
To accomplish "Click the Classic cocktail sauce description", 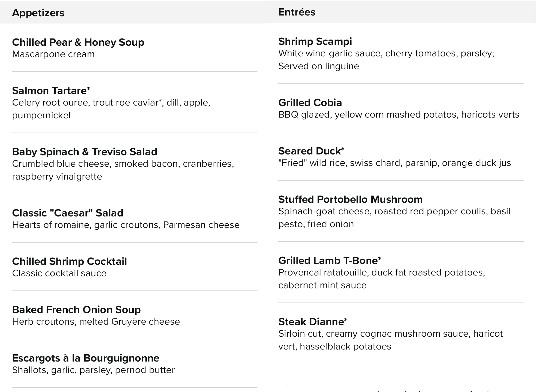I will point(59,273).
